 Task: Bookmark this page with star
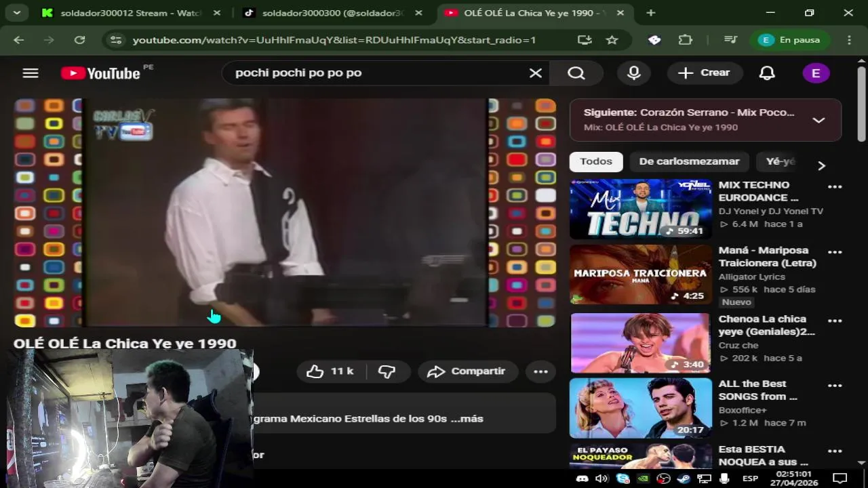click(x=612, y=40)
